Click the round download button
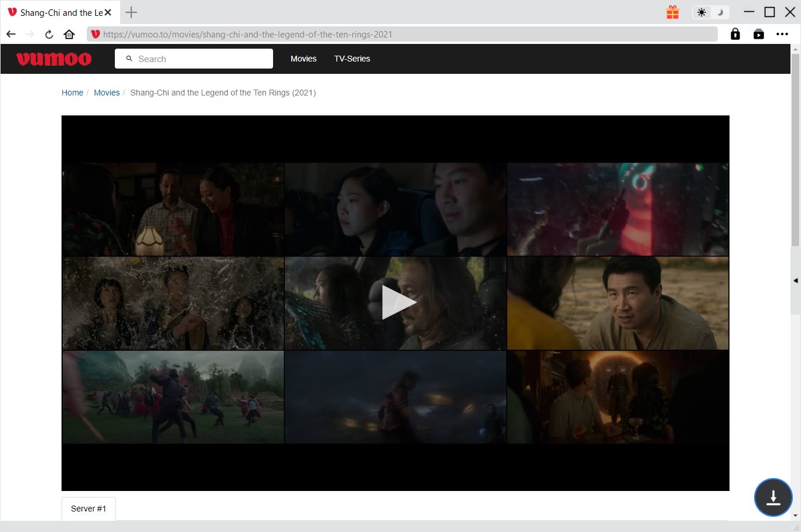This screenshot has height=532, width=801. click(773, 497)
